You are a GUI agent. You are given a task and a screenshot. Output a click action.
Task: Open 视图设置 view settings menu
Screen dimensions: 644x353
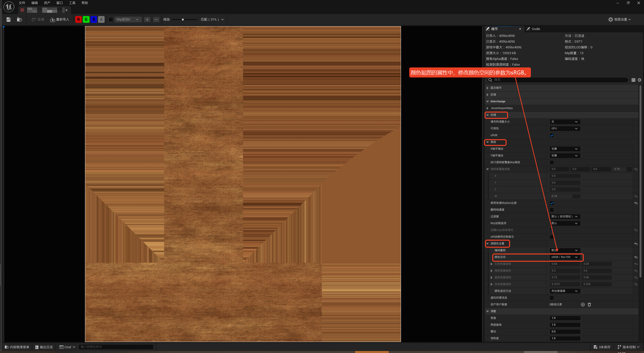[619, 20]
